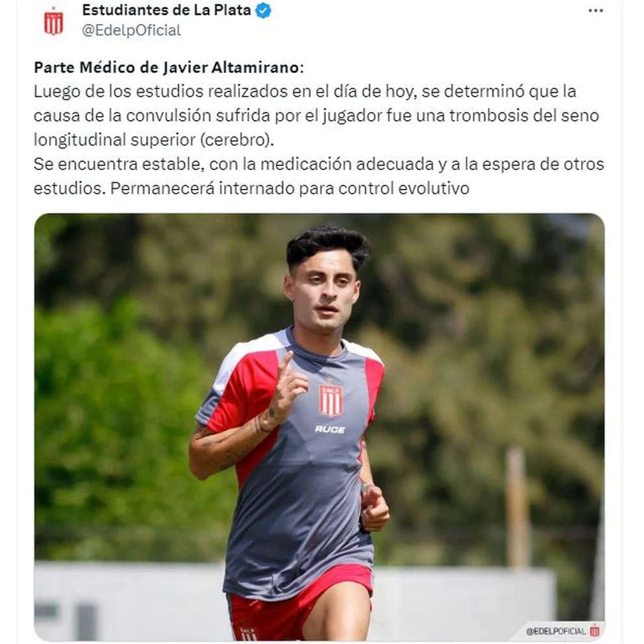Viewport: 644px width, 644px height.
Task: Click the RUGE sponsor logo on shirt
Action: pos(330,429)
